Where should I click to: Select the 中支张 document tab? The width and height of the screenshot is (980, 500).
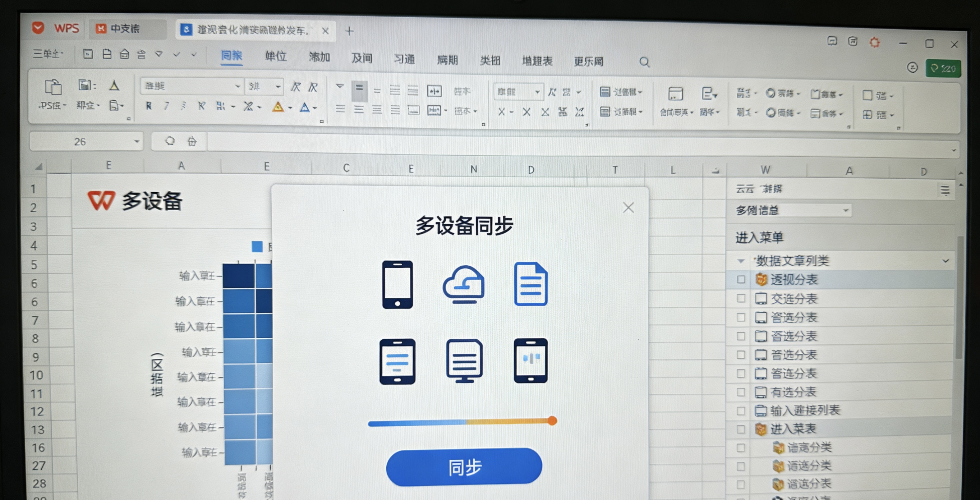click(x=125, y=28)
